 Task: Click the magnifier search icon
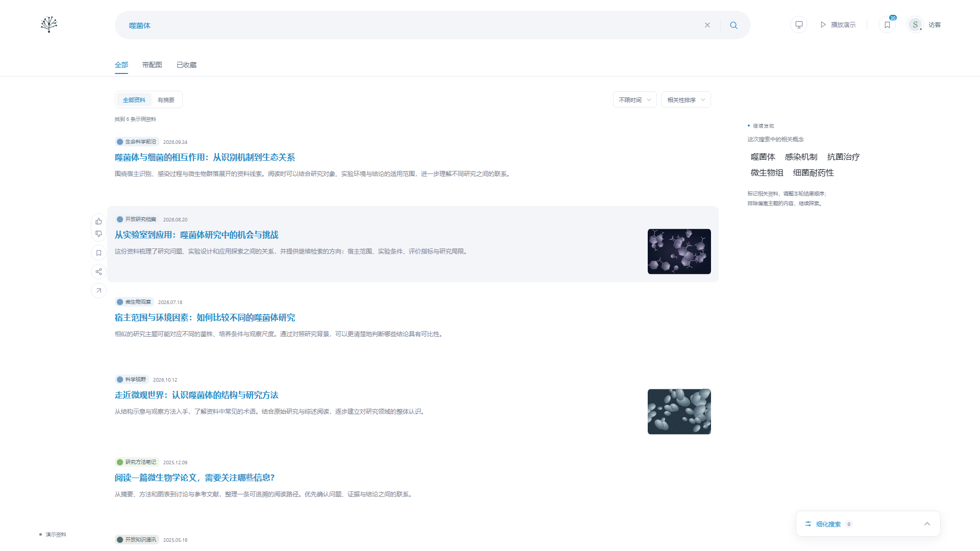point(733,25)
